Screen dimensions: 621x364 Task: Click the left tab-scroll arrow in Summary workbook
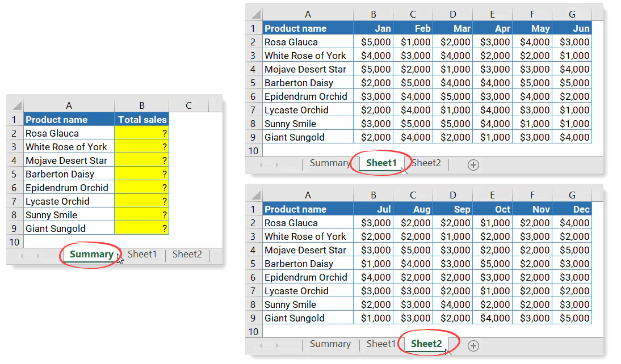pos(21,255)
